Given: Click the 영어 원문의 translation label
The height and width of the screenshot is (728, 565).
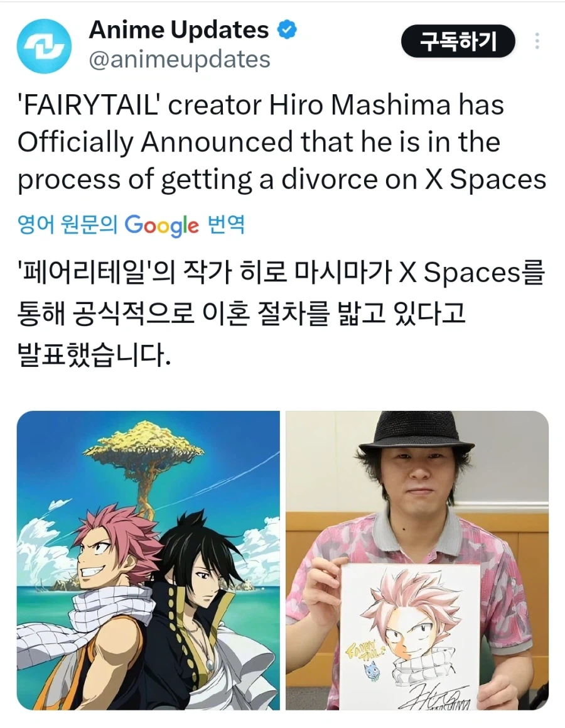Looking at the screenshot, I should (x=67, y=225).
